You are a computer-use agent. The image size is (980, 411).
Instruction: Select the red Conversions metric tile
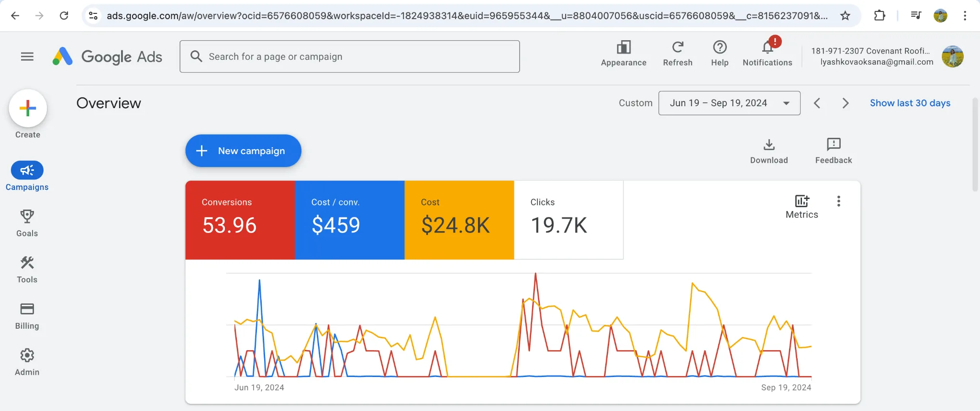click(240, 220)
